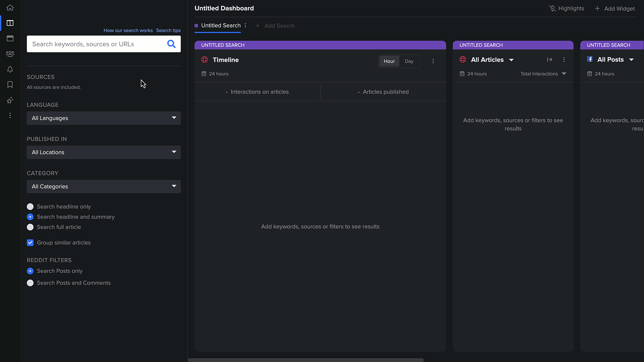Uncheck Group similar articles checkbox

(30, 243)
